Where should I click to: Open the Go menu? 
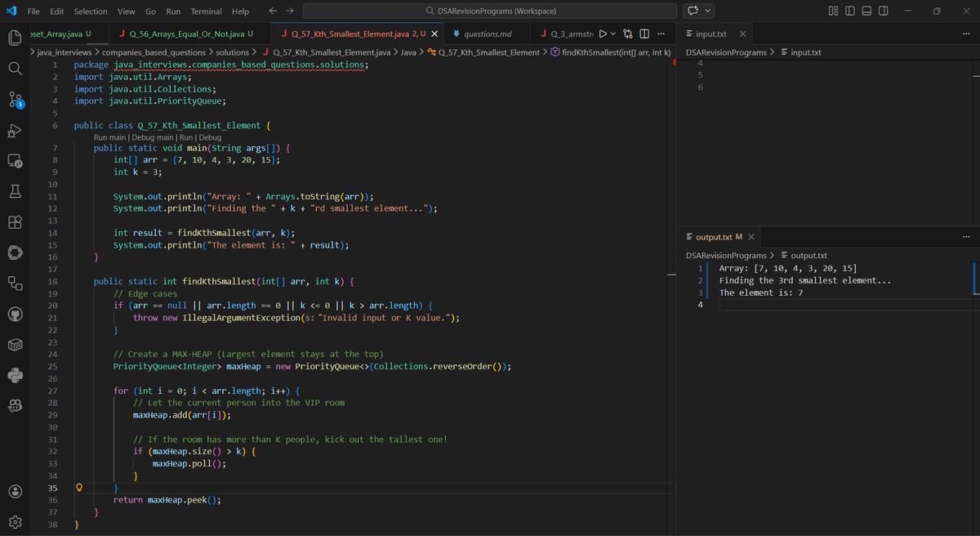pos(151,11)
